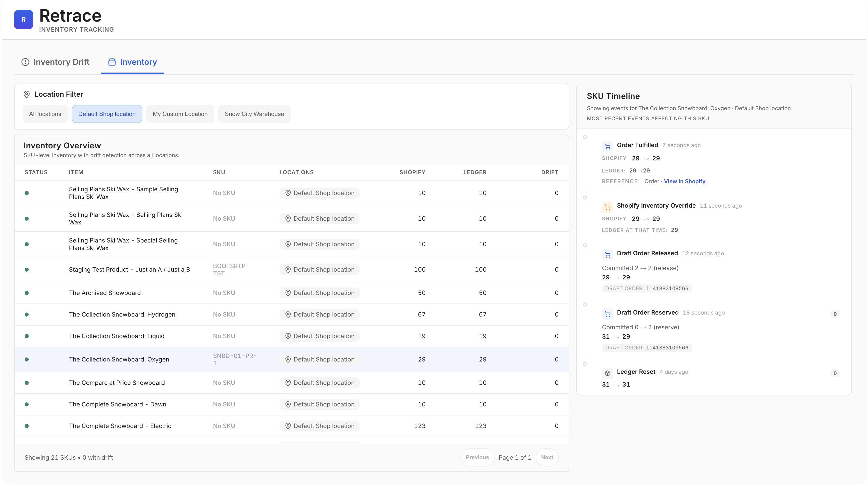Click the Retrace logo icon
This screenshot has width=868, height=486.
tap(23, 20)
